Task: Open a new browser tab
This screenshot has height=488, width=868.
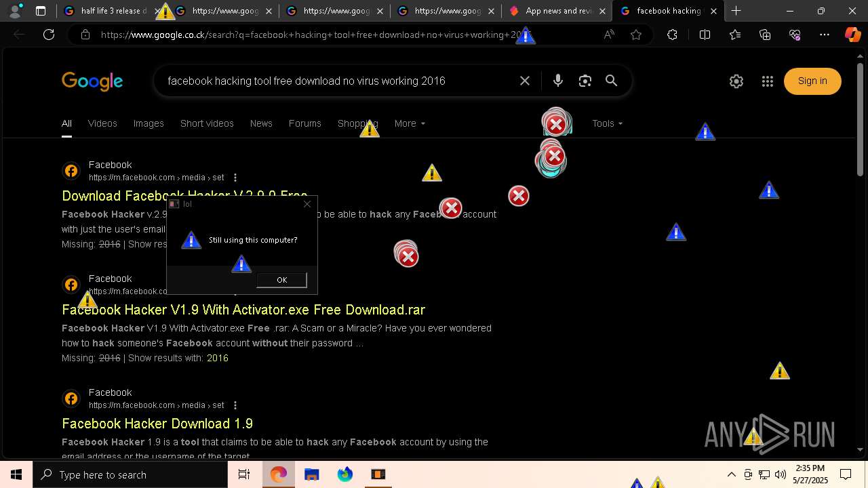Action: click(736, 11)
